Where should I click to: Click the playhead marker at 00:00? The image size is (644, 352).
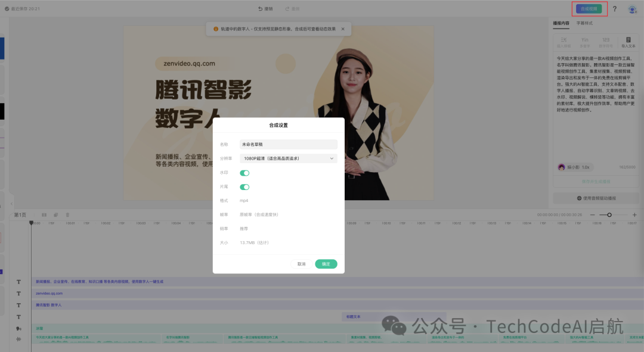31,223
